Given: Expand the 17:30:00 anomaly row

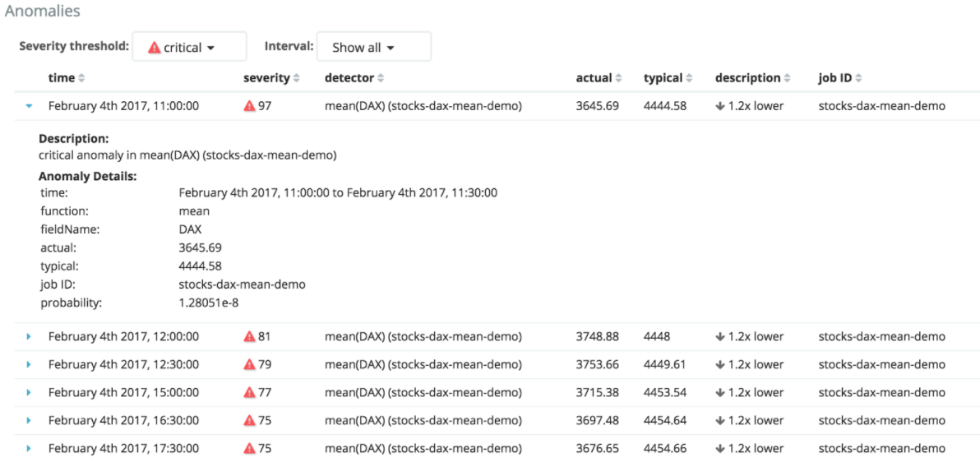Looking at the screenshot, I should coord(29,448).
